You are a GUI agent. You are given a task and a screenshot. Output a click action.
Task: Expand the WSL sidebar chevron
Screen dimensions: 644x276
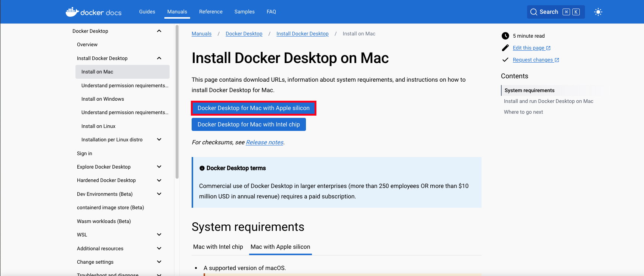159,235
